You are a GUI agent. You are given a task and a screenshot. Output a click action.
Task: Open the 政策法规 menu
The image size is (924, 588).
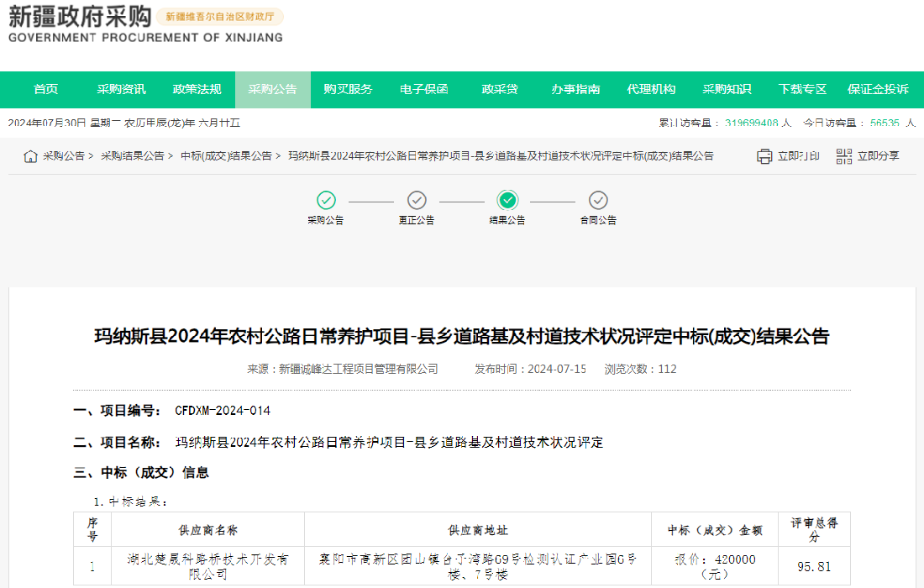(197, 90)
